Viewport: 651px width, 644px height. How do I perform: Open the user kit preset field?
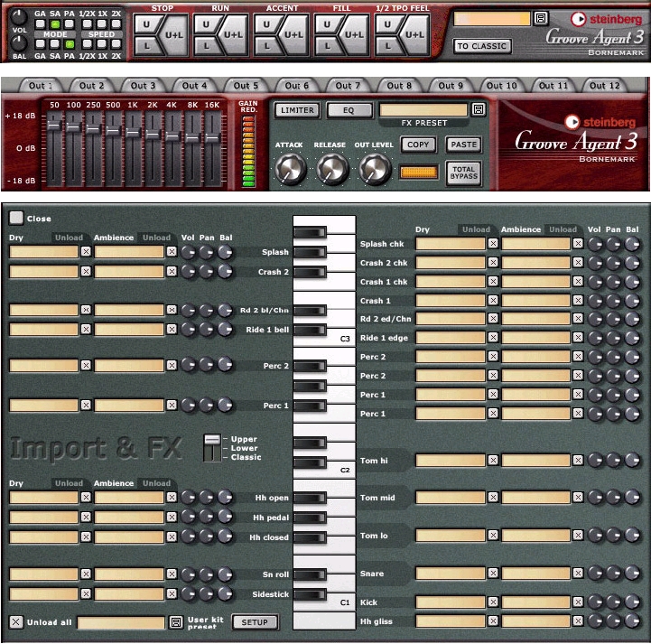(x=121, y=622)
